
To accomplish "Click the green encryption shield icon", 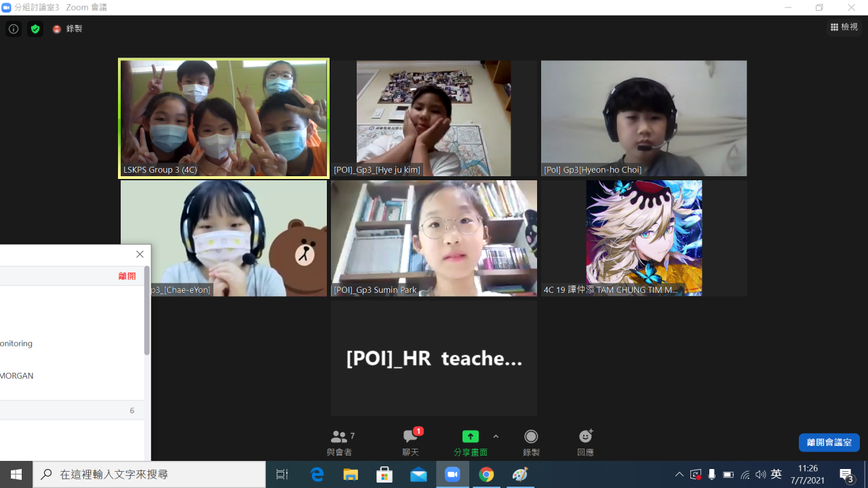I will point(35,29).
